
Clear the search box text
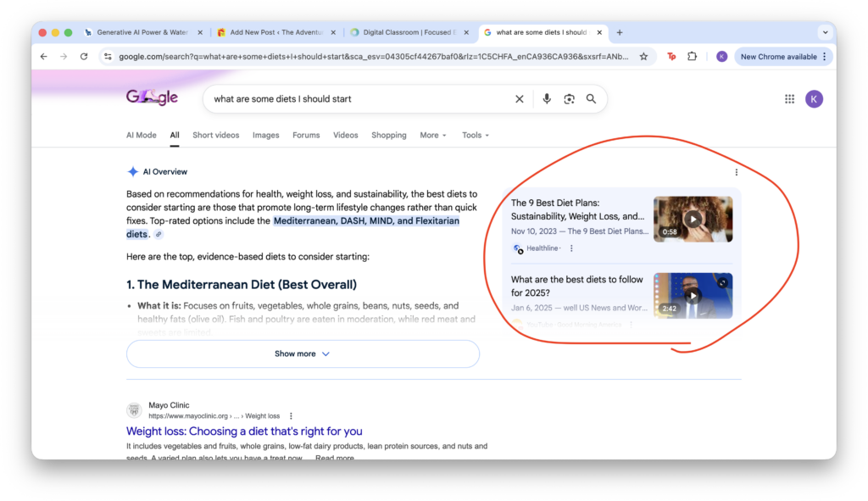pyautogui.click(x=520, y=99)
